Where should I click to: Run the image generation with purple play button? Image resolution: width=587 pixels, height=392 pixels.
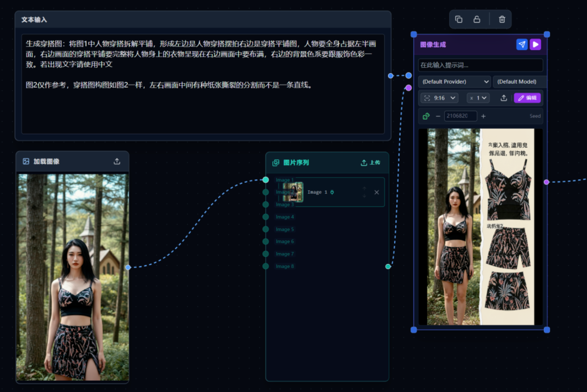[536, 44]
